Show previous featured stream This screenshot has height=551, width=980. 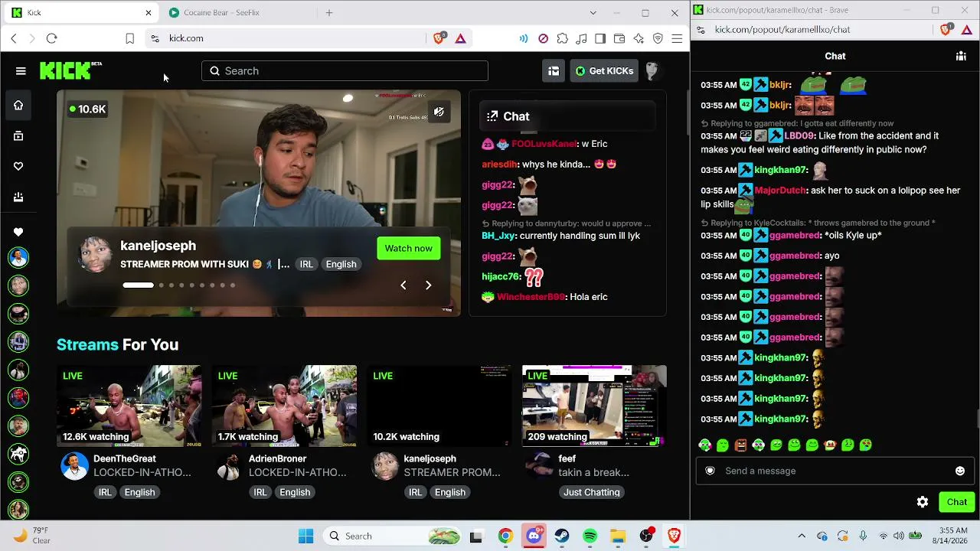point(403,285)
